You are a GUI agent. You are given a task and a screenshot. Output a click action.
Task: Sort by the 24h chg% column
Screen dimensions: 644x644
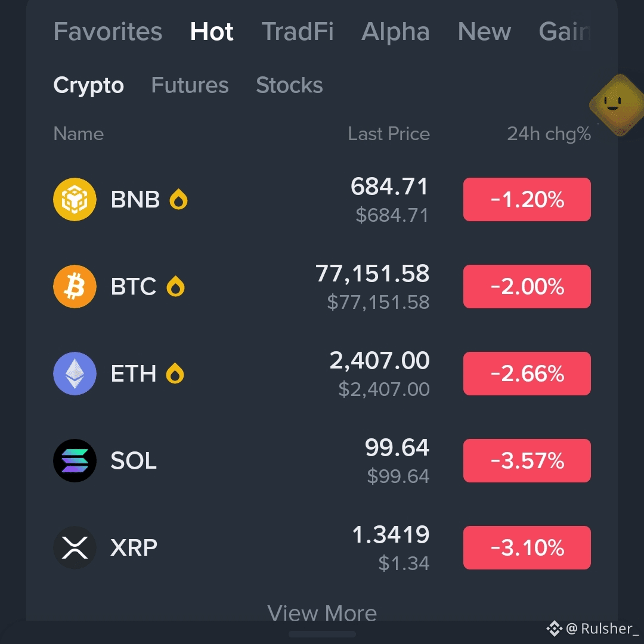point(549,134)
